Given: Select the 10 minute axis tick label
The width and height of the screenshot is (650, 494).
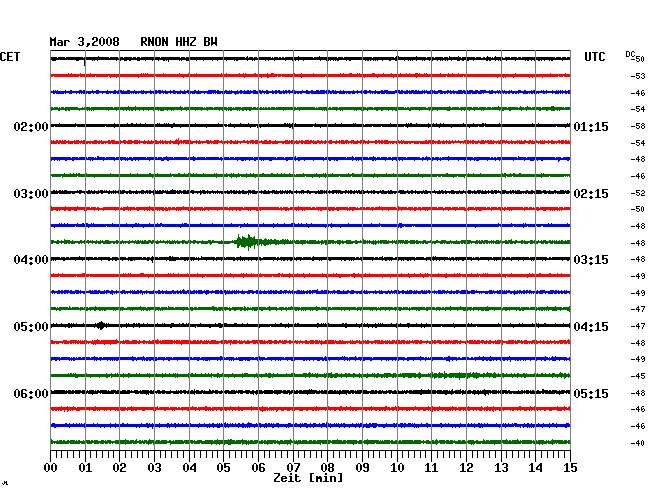Looking at the screenshot, I should pyautogui.click(x=397, y=467).
